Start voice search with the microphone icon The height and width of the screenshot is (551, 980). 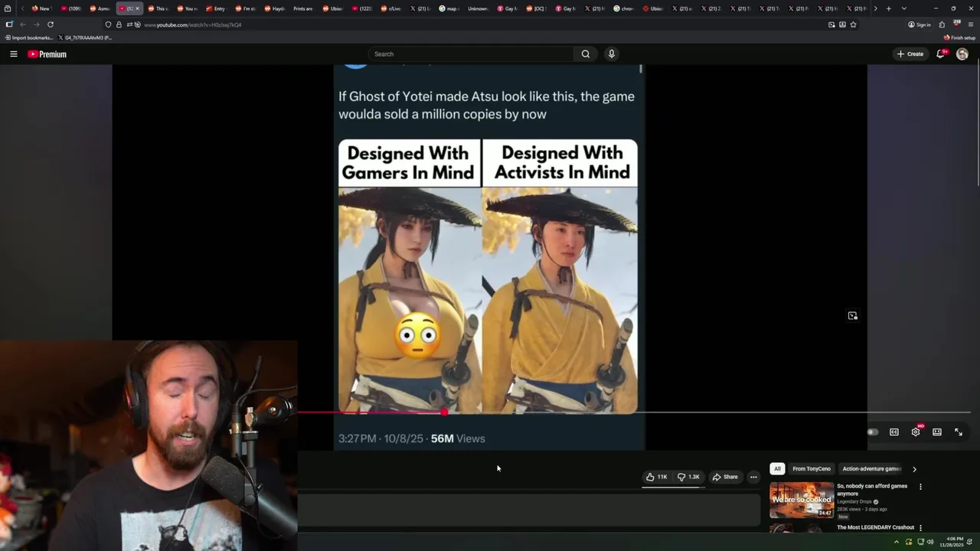611,54
